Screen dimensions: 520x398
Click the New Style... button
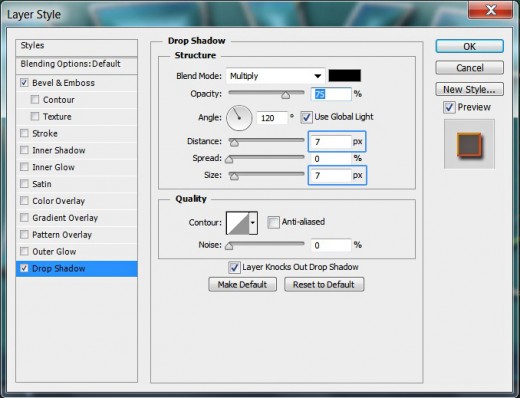tap(469, 89)
